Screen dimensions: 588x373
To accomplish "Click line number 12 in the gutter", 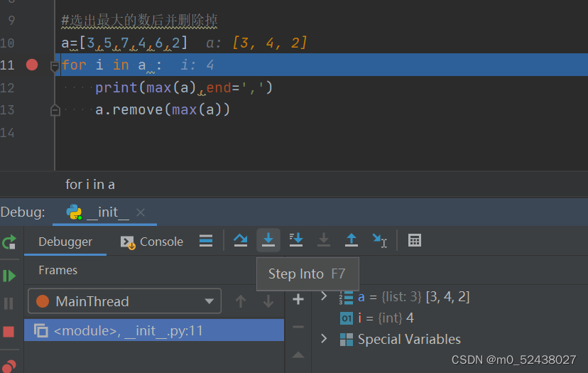I will pos(7,88).
